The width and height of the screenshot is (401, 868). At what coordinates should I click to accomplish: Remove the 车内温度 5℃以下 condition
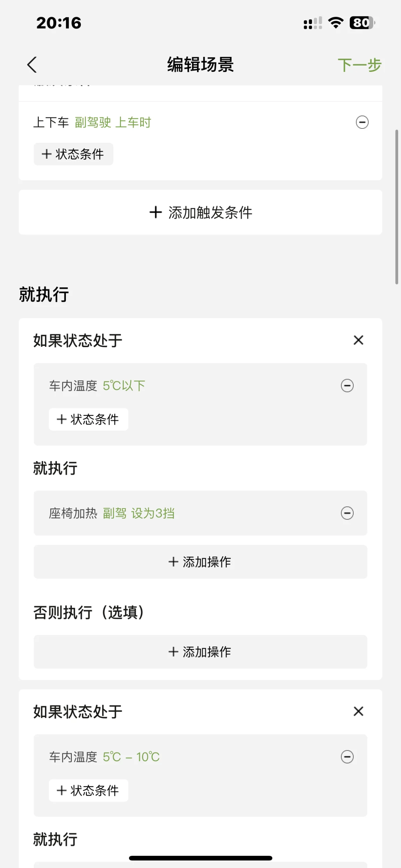(x=347, y=386)
